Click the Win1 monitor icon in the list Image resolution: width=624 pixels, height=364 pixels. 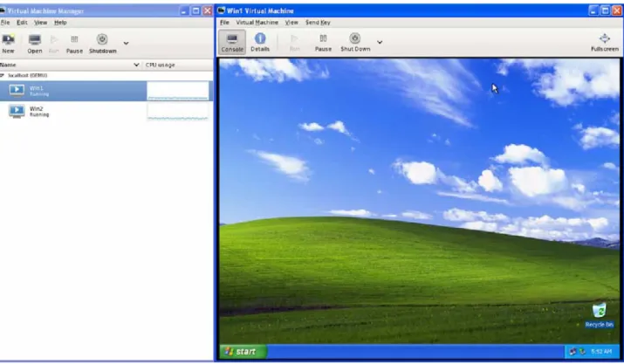click(17, 91)
